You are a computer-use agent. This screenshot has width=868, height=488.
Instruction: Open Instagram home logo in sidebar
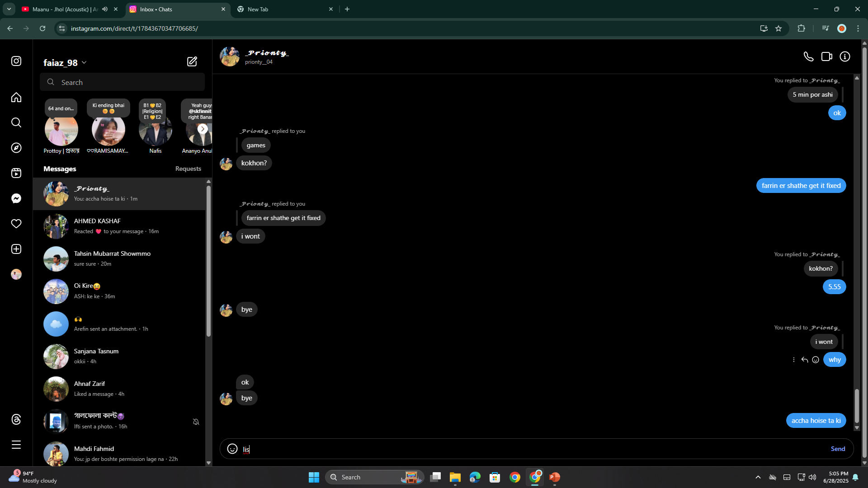[x=16, y=61]
